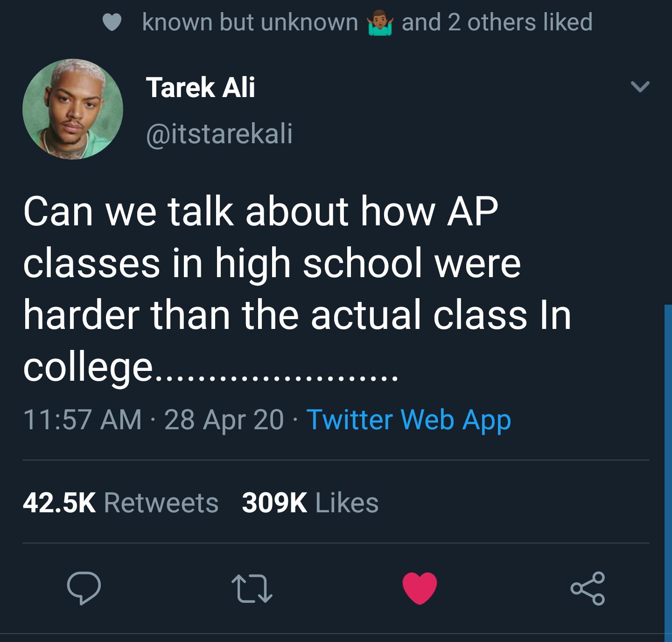The height and width of the screenshot is (642, 672).
Task: Click the 28 Apr 20 date
Action: [224, 419]
